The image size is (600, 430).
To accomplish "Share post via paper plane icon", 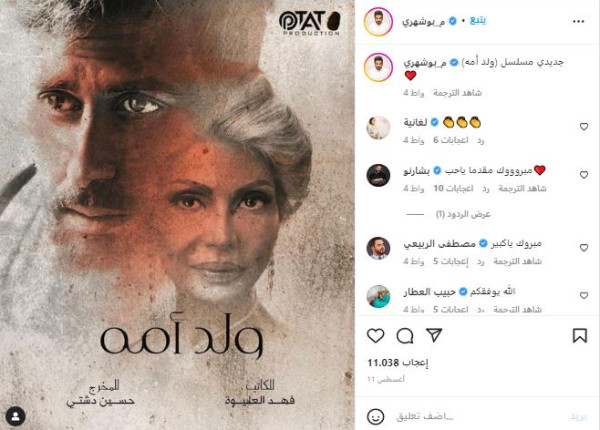I will point(434,335).
